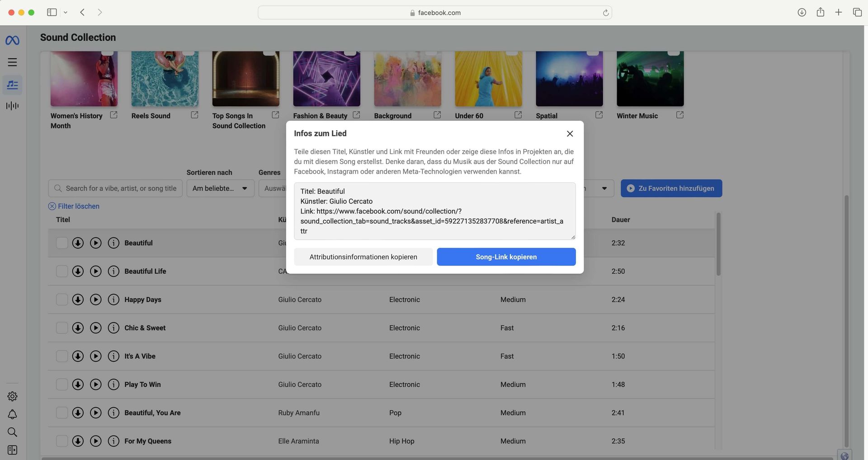868x460 pixels.
Task: Click the song list vertical scrollbar
Action: click(718, 244)
